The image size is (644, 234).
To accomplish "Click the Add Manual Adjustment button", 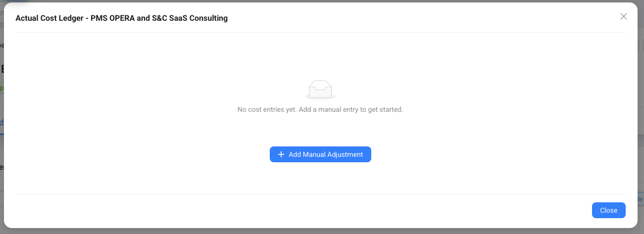I will click(x=320, y=154).
